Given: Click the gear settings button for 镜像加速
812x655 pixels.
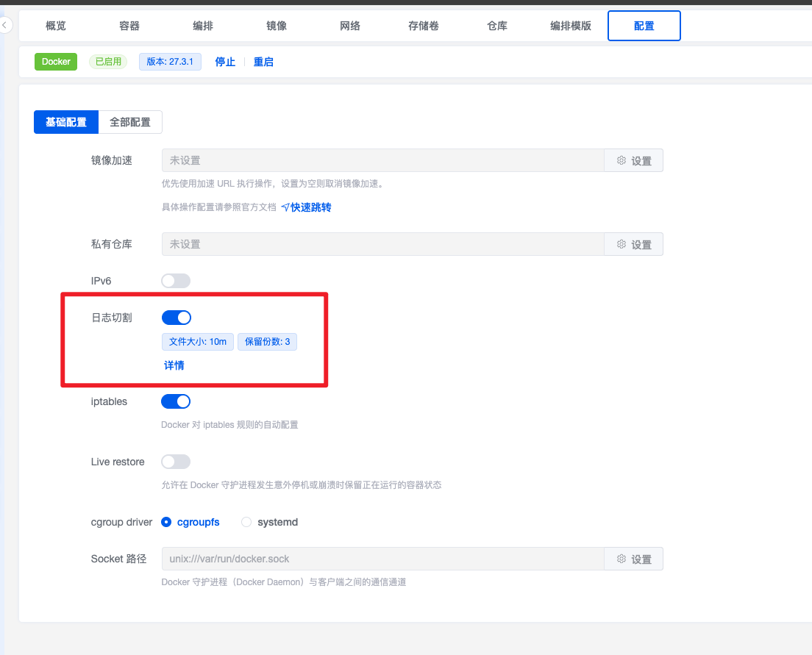Looking at the screenshot, I should [633, 160].
